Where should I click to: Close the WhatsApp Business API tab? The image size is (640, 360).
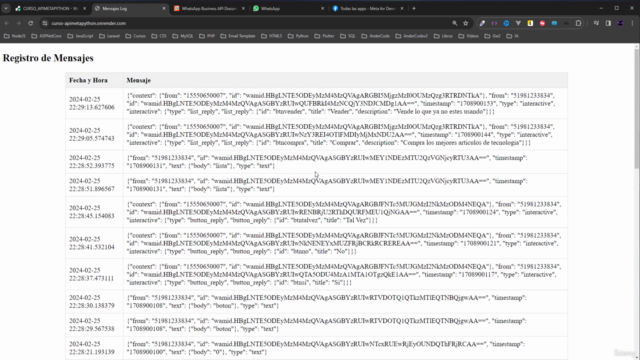point(243,8)
